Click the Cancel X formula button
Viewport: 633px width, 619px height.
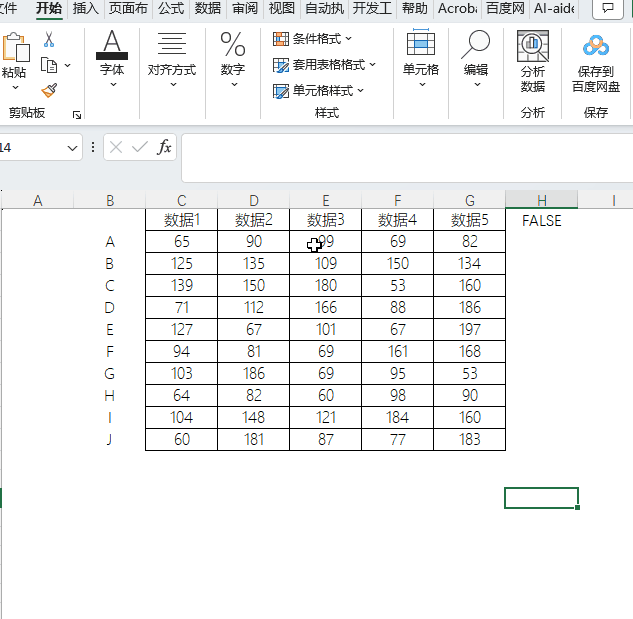click(x=116, y=147)
